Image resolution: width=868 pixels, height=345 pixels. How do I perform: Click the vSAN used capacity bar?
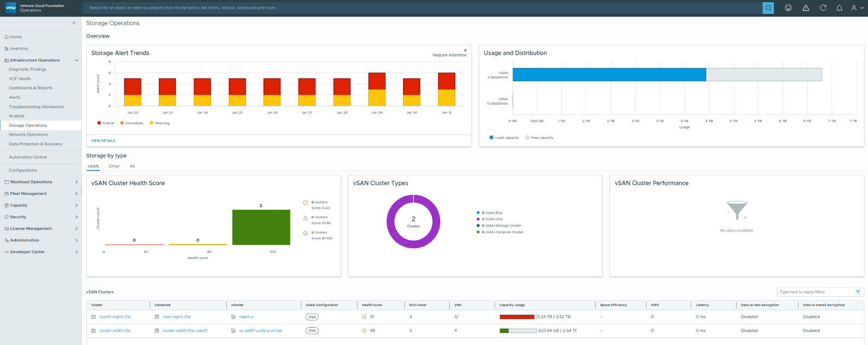(609, 74)
